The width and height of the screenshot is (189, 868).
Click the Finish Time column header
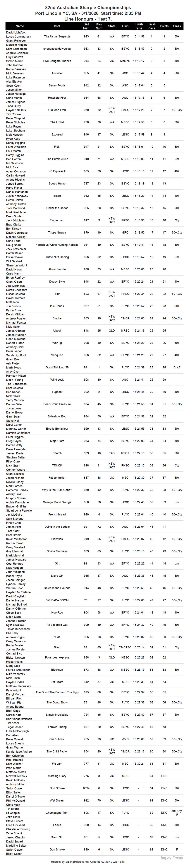pos(139,26)
